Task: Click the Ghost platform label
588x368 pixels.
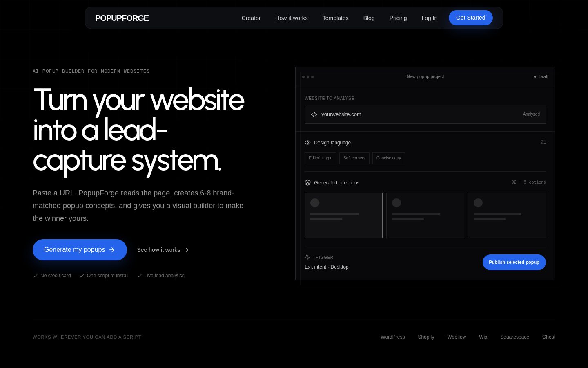Action: [549, 337]
